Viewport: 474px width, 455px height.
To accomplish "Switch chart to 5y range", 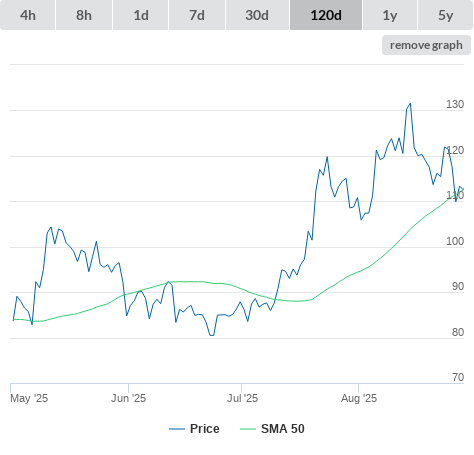I will pyautogui.click(x=445, y=15).
